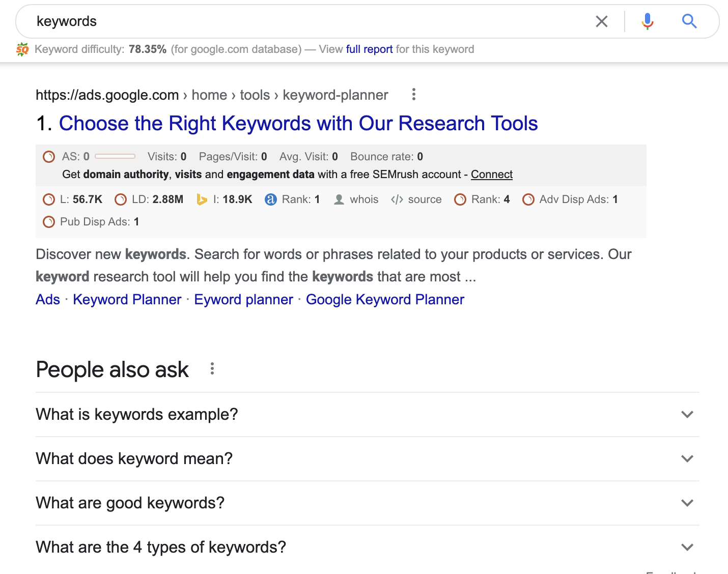Click the L: 56.7K links icon

49,199
